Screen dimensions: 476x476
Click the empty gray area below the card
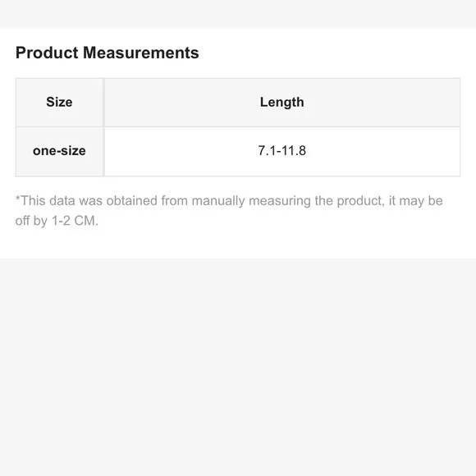click(238, 368)
